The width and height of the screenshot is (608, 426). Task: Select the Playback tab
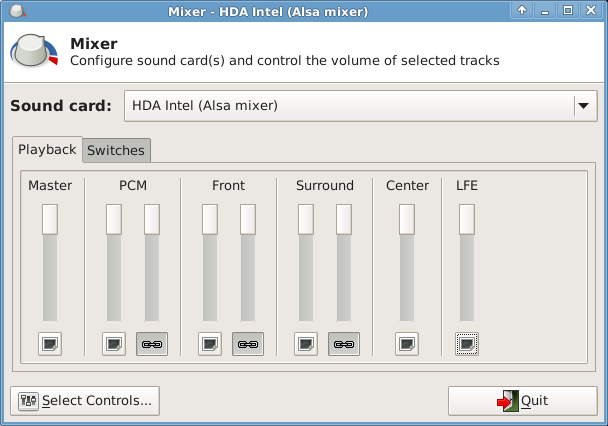[47, 150]
